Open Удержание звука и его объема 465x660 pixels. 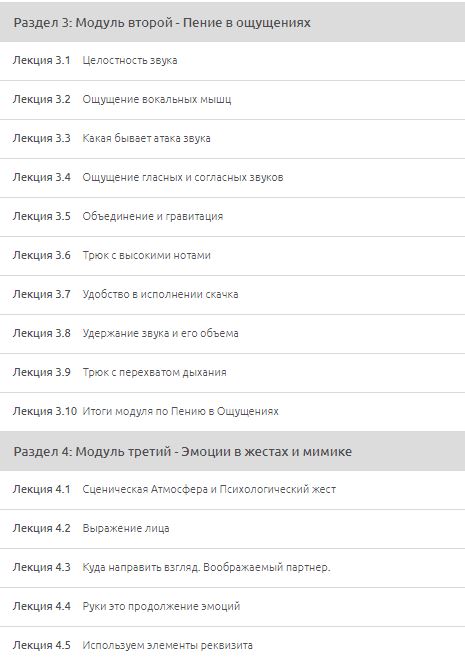tap(232, 334)
